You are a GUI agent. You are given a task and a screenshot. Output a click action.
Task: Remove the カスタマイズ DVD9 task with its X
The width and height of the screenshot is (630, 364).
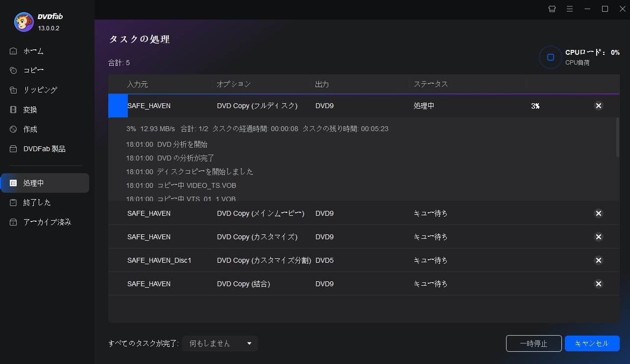(x=598, y=237)
